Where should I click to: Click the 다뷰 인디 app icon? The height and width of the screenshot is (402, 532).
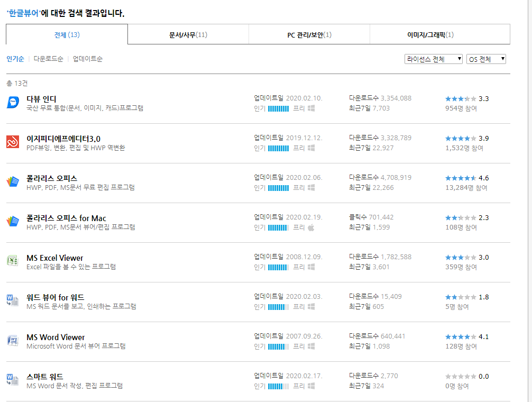tap(13, 102)
